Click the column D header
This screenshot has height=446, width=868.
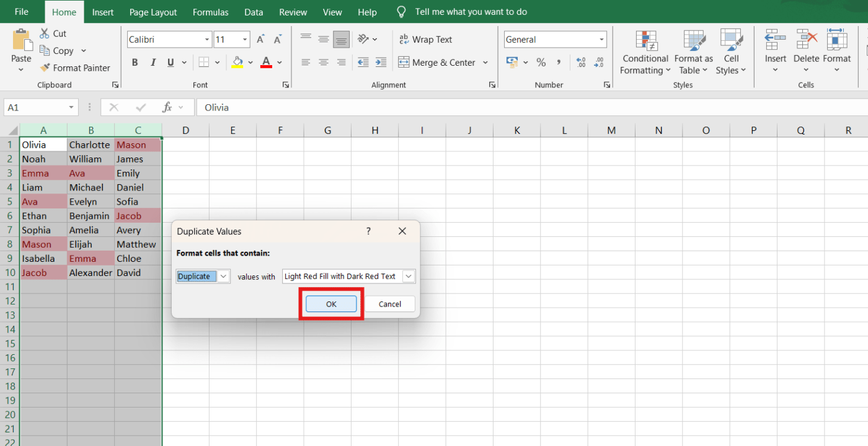tap(185, 130)
